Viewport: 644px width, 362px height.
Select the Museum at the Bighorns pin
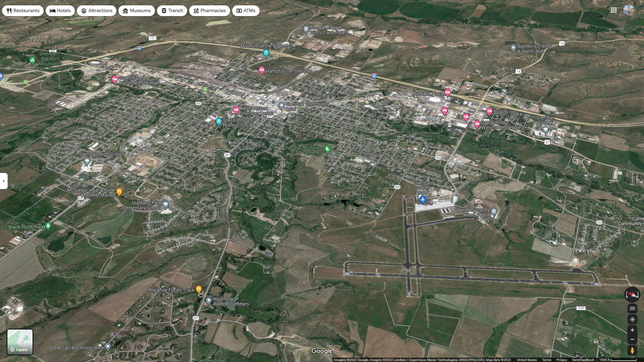tap(266, 53)
